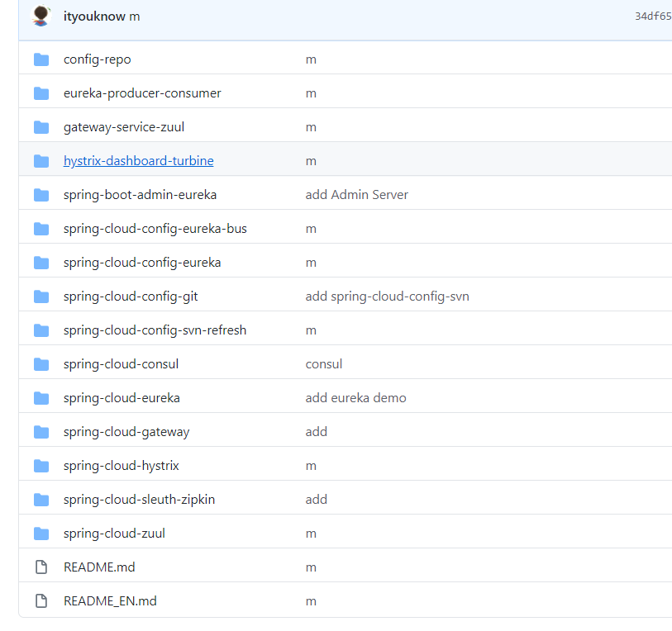View the "consul" commit message
The width and height of the screenshot is (672, 631).
point(323,364)
